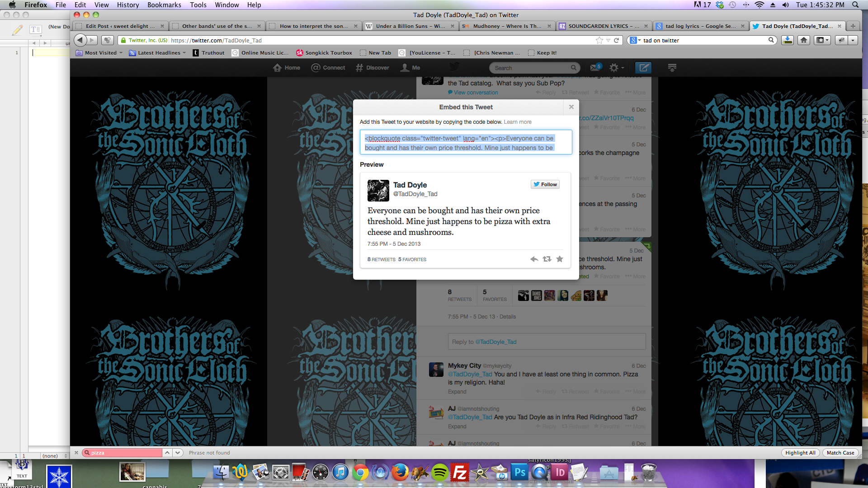Click the Twitter, Inc. site identity badge
The image size is (868, 488).
144,40
